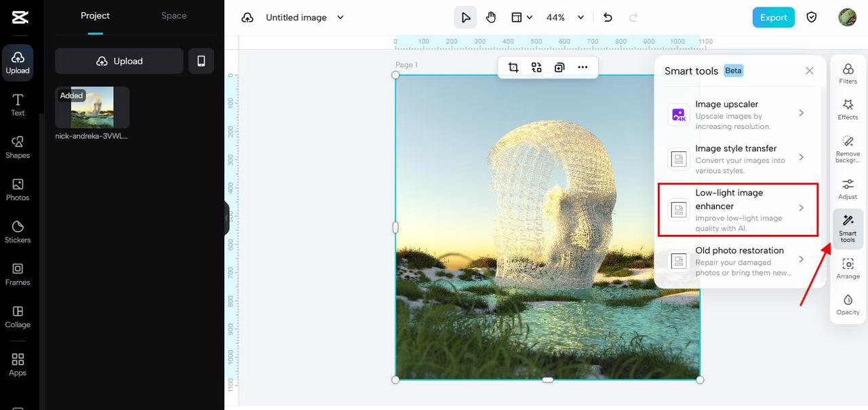Open the Image upscaler tool
Viewport: 868px width, 410px height.
point(738,114)
